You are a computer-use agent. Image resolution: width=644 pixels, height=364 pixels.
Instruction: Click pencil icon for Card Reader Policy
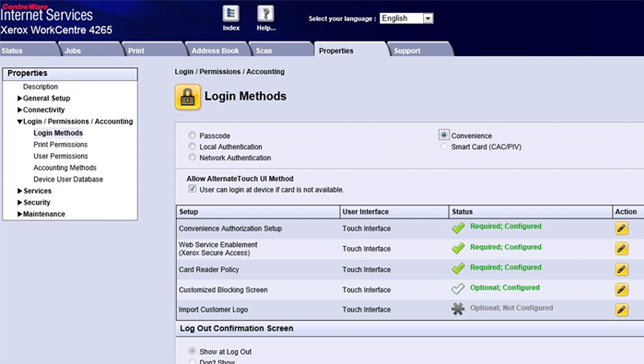click(621, 269)
